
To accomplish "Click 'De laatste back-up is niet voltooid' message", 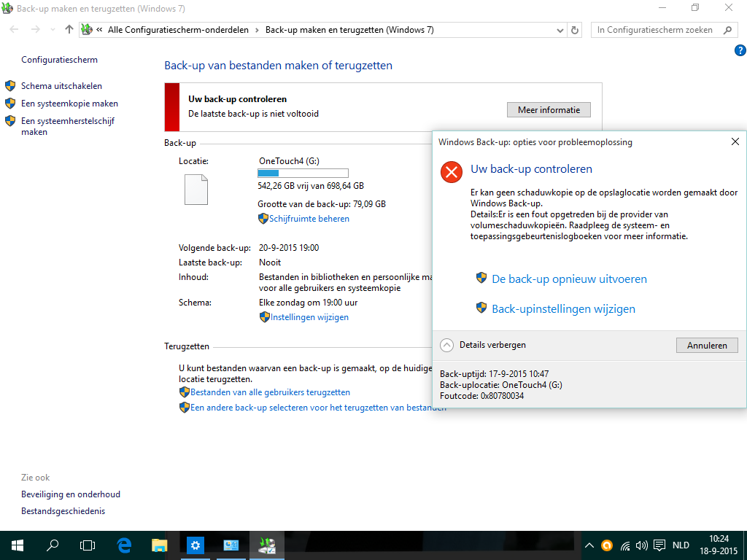I will click(253, 114).
